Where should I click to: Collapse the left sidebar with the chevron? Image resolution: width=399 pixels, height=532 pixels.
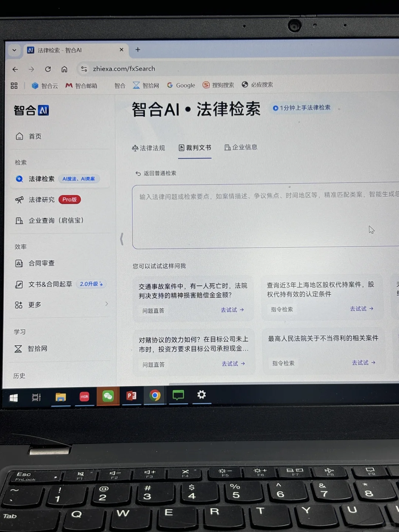(122, 239)
